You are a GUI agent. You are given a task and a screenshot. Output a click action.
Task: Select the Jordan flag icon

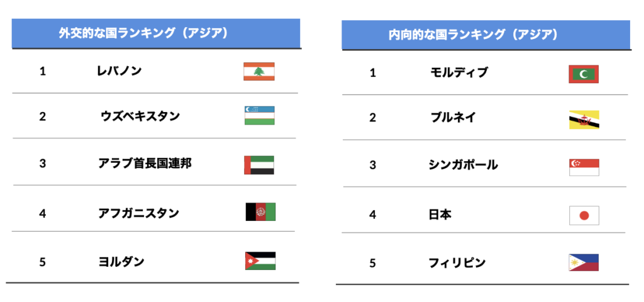[x=260, y=261]
